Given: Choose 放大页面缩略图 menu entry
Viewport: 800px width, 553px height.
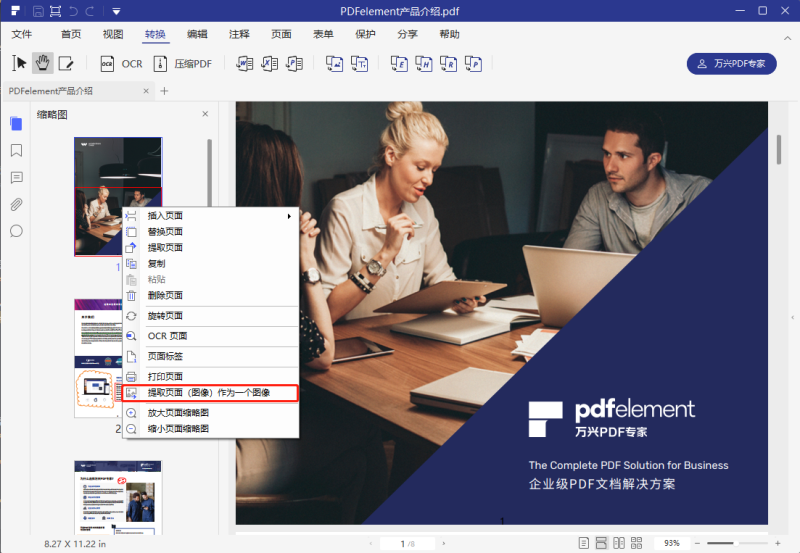Looking at the screenshot, I should click(210, 413).
